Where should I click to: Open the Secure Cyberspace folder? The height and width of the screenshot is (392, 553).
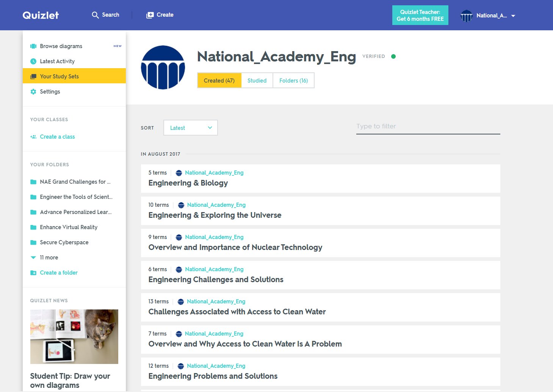pyautogui.click(x=64, y=242)
